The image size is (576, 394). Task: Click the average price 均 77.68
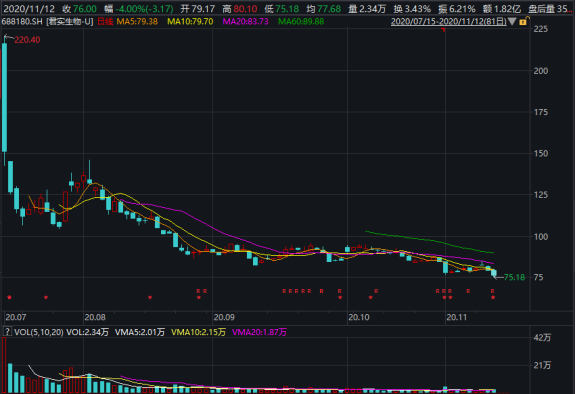click(x=323, y=9)
